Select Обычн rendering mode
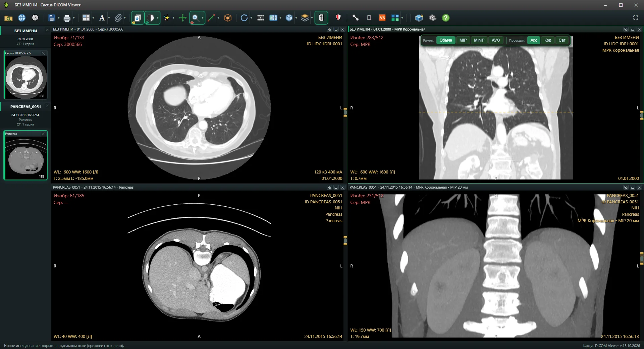Viewport: 644px width, 349px height. click(446, 40)
